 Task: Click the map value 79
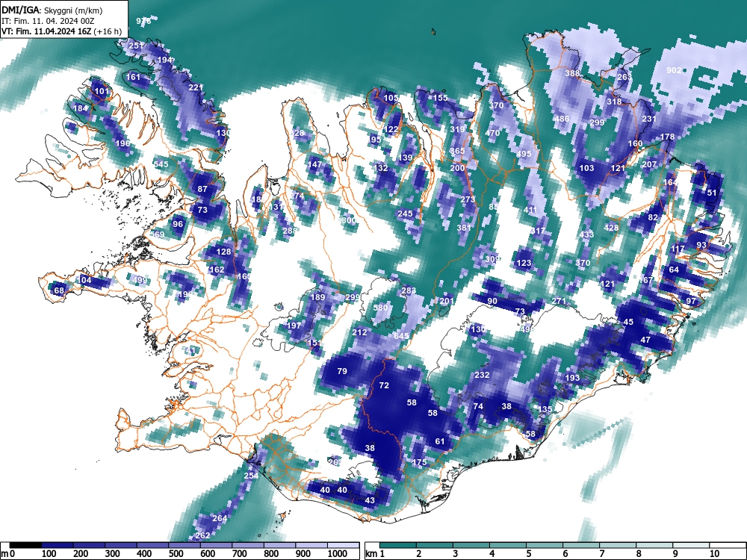[342, 371]
